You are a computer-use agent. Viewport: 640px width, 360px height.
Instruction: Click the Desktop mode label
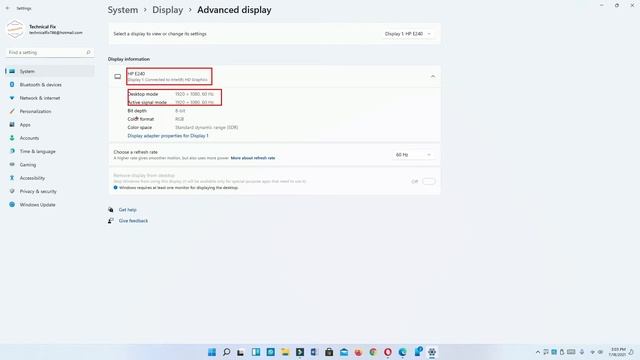coord(143,94)
